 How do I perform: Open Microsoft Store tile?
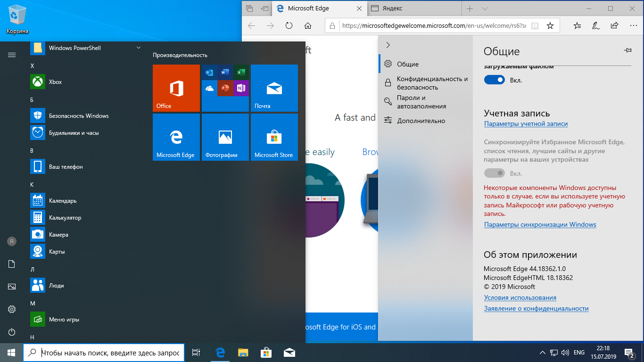[x=274, y=137]
